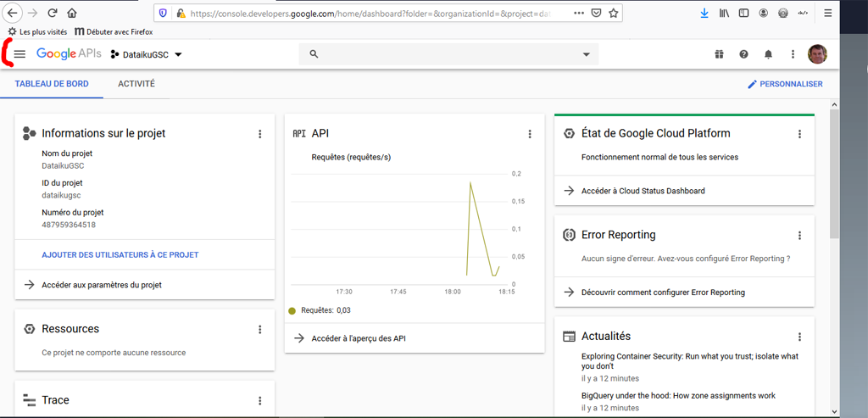The width and height of the screenshot is (868, 418).
Task: Open the Google APIs navigation hamburger menu
Action: [x=20, y=54]
